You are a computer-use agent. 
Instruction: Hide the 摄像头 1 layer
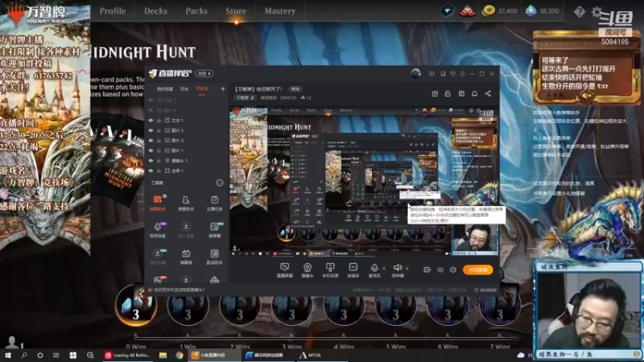[151, 160]
